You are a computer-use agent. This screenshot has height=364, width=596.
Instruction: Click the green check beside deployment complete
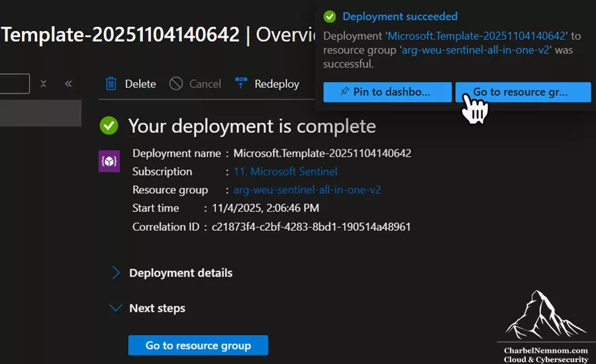click(109, 125)
